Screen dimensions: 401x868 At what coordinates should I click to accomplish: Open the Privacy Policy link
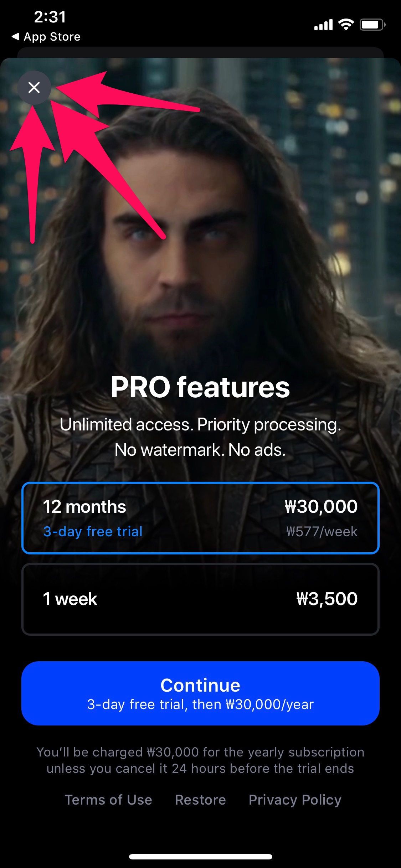295,800
